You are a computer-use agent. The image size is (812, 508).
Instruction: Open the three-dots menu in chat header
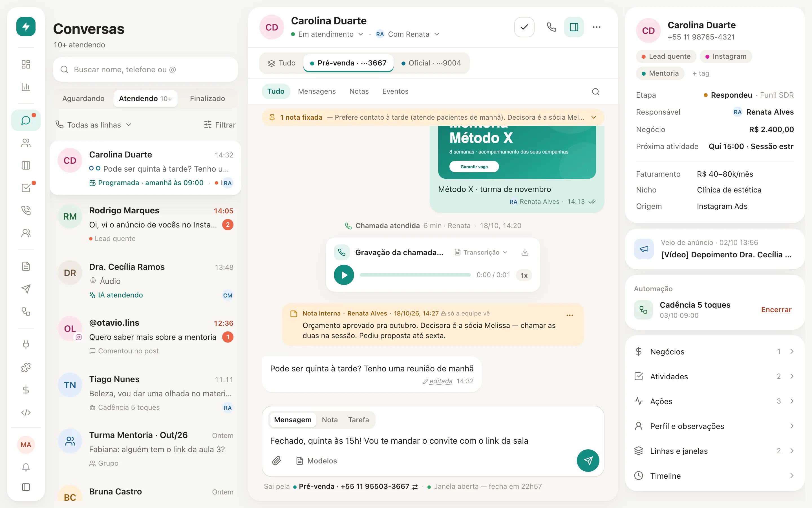(596, 27)
